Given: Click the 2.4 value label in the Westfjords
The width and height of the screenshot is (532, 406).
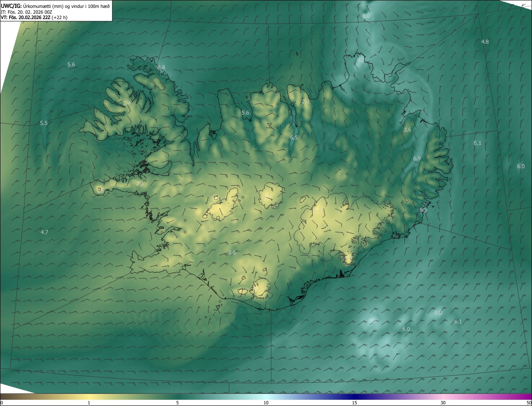Looking at the screenshot, I should [127, 103].
